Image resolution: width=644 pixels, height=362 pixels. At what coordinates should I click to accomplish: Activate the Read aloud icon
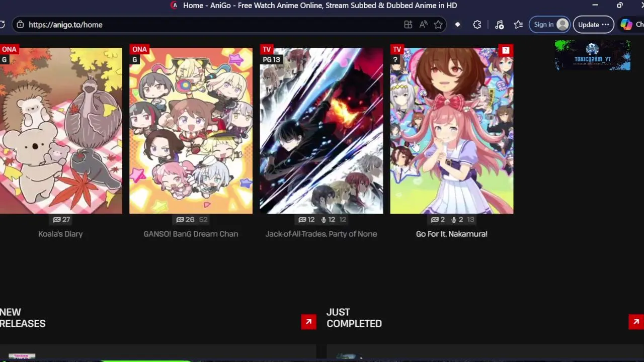click(x=423, y=25)
